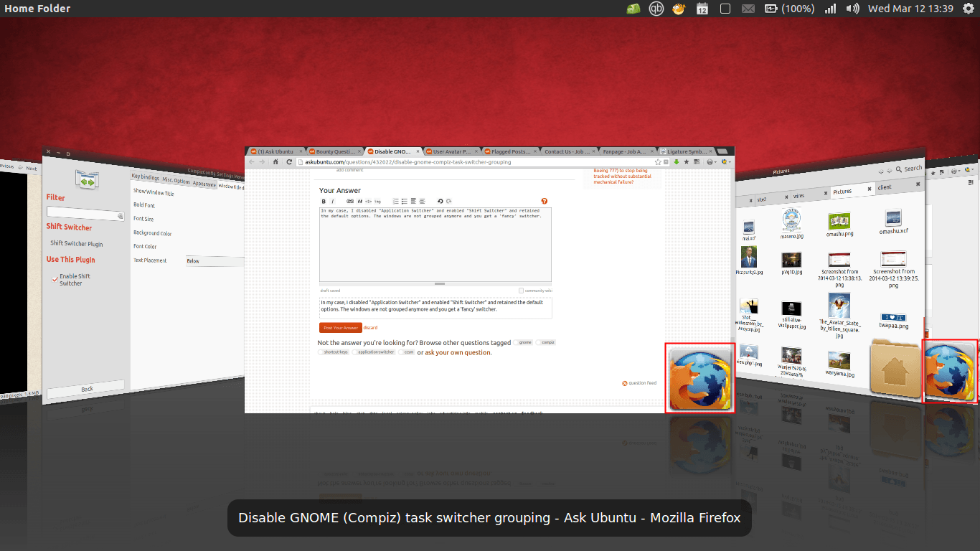Select wanyama.jpg thumbnail in Pictures
Image resolution: width=980 pixels, height=551 pixels.
[839, 360]
